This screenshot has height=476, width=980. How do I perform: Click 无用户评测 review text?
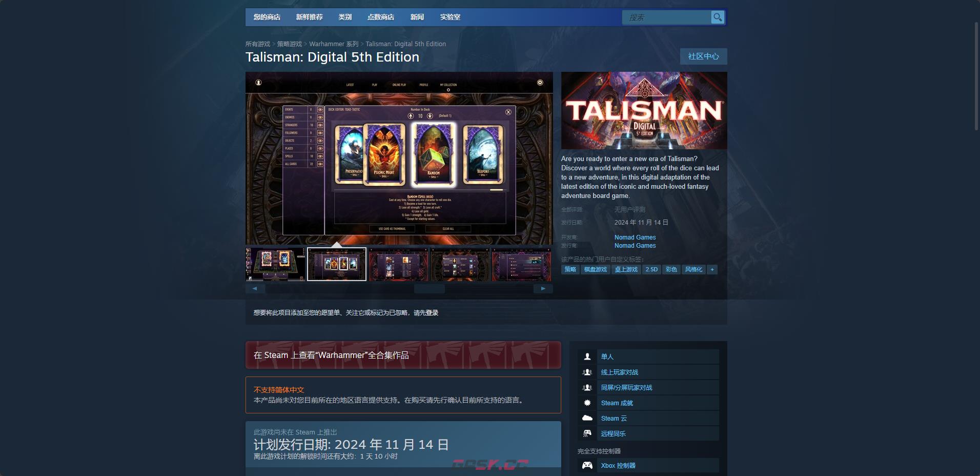click(x=630, y=210)
